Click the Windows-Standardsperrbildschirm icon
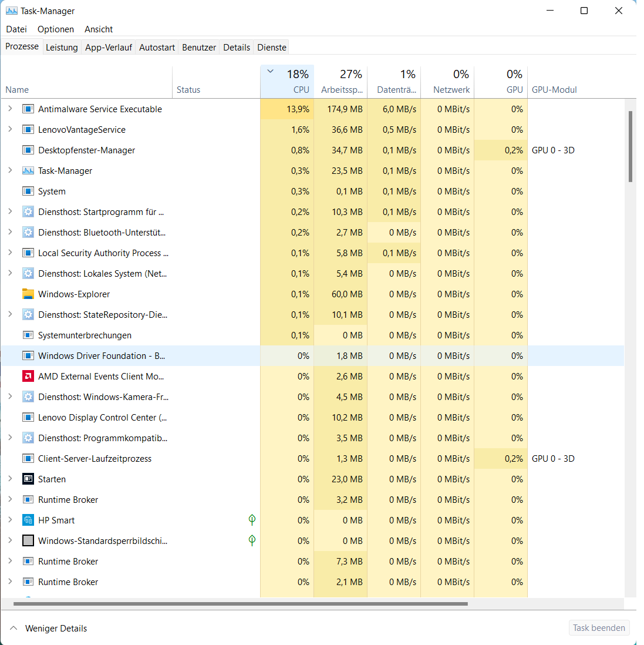This screenshot has width=644, height=645. click(28, 541)
